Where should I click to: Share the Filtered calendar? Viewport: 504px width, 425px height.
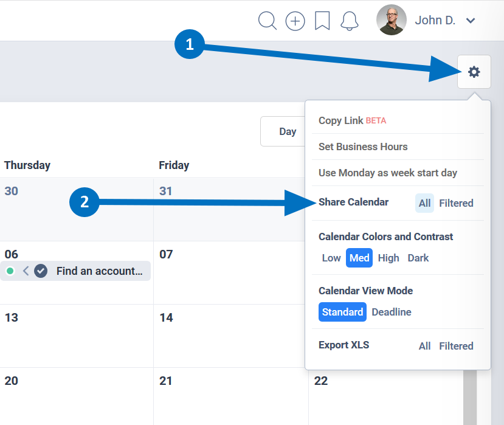pos(456,203)
